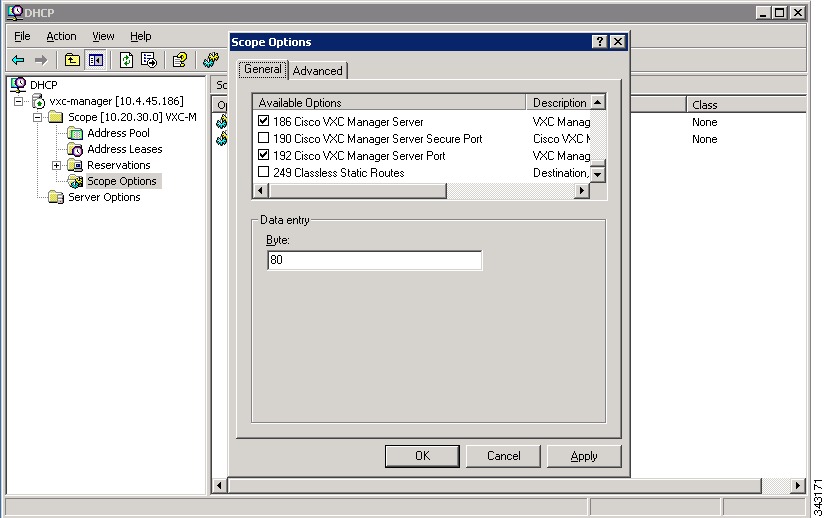Click the Server Options folder icon
The width and height of the screenshot is (825, 518).
point(56,197)
